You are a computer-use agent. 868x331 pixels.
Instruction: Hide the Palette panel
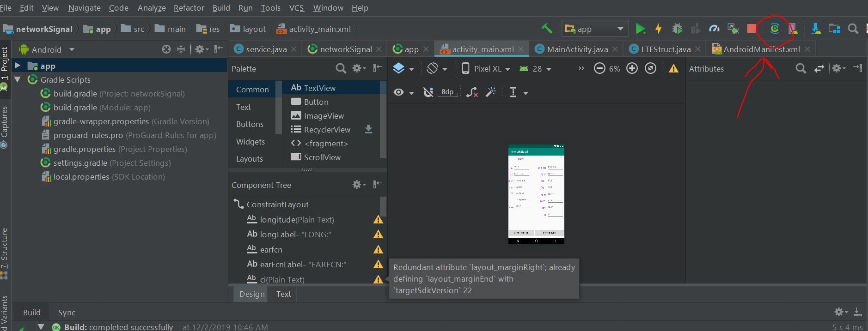[378, 68]
